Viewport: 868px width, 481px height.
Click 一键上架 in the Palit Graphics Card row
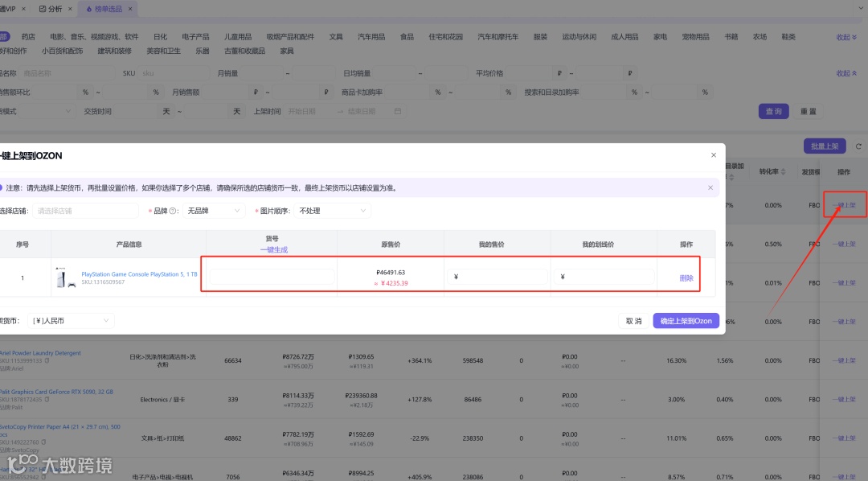click(844, 399)
